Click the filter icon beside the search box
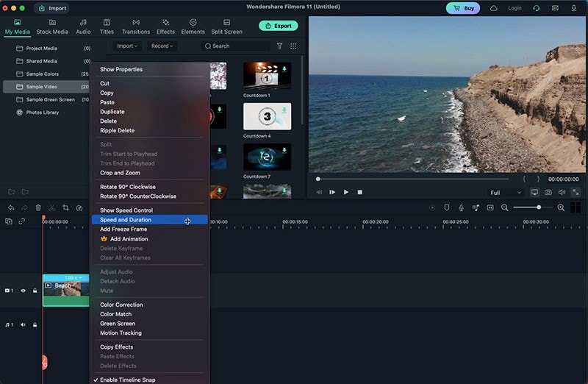Viewport: 588px width, 384px height. point(279,46)
